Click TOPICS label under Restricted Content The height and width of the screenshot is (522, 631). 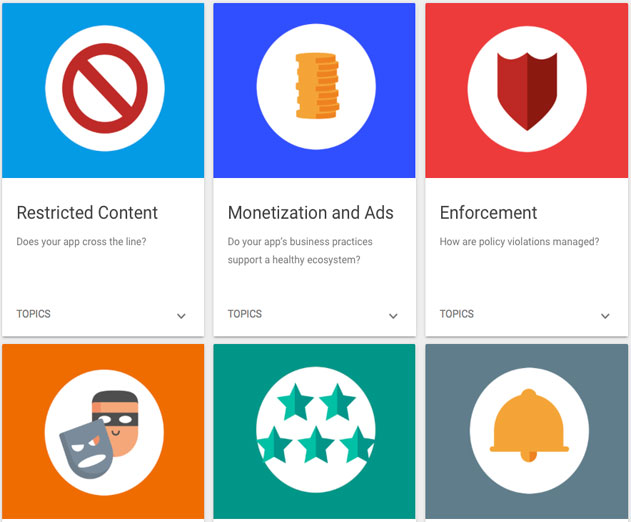point(33,314)
